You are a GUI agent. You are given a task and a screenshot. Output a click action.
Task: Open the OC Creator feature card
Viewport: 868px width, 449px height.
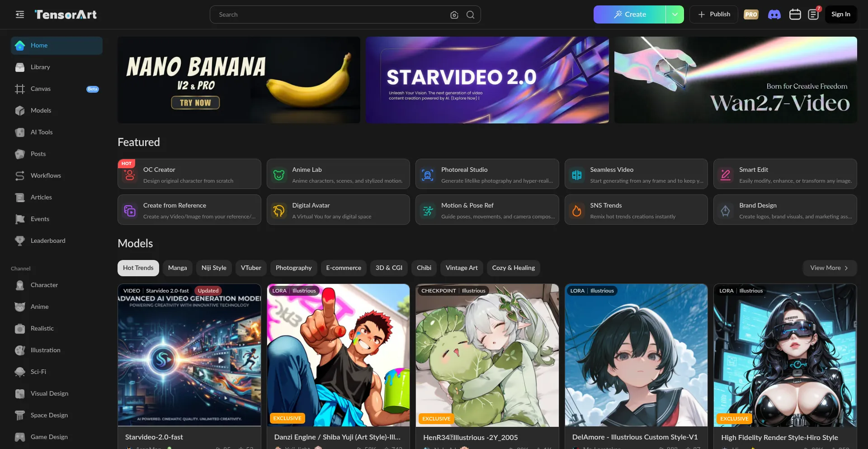pos(189,174)
